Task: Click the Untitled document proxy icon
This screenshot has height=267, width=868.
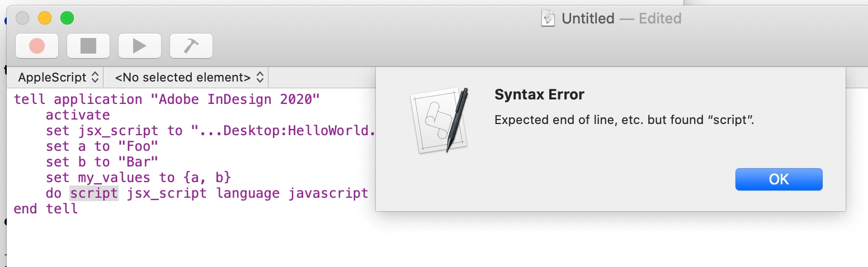Action: coord(548,18)
